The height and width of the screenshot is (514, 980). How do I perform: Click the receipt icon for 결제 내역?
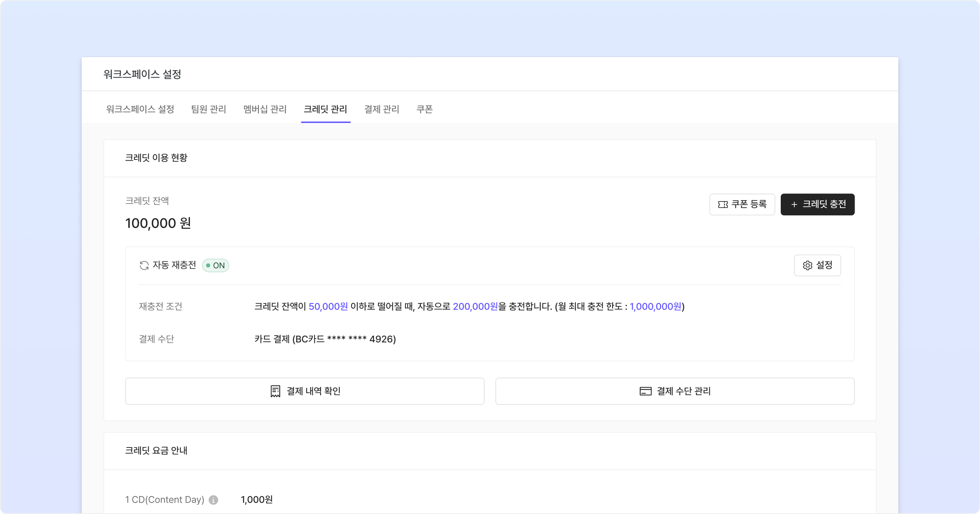coord(276,391)
